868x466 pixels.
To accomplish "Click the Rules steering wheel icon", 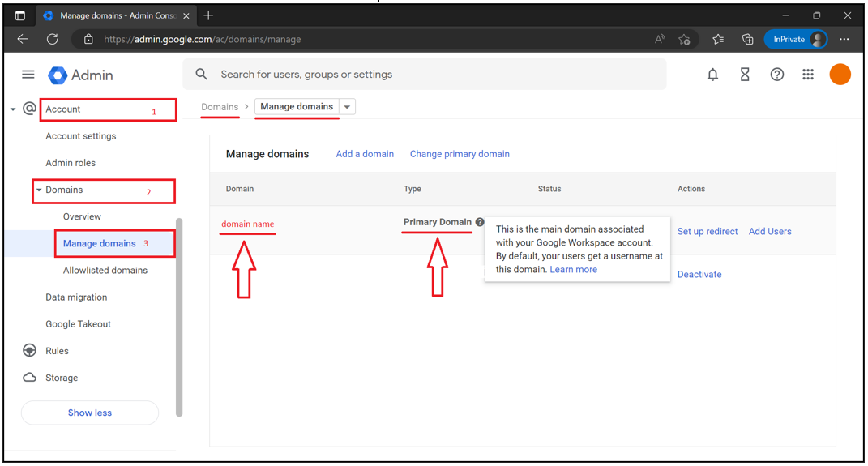I will tap(29, 350).
